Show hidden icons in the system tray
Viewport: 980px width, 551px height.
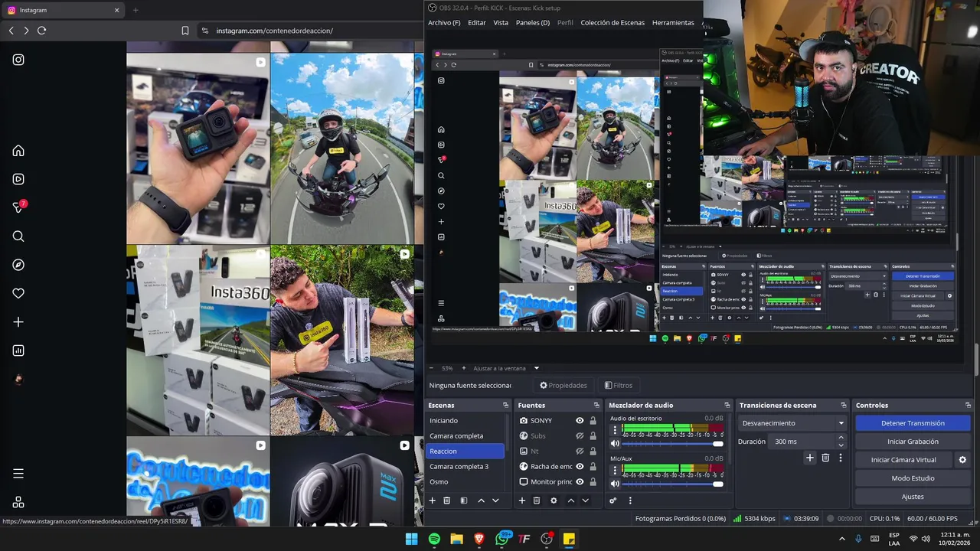pos(842,539)
